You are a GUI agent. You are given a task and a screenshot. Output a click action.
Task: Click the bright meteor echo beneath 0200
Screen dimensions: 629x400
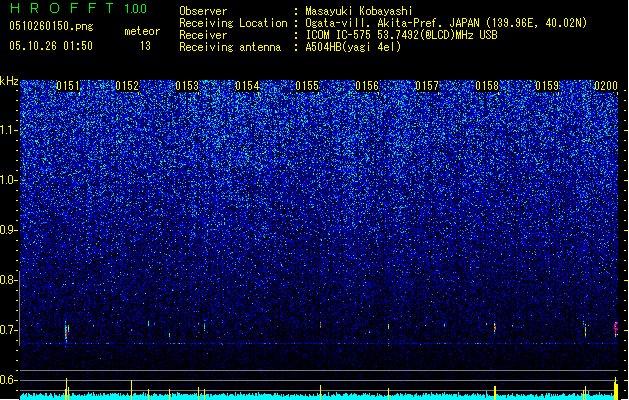click(616, 329)
